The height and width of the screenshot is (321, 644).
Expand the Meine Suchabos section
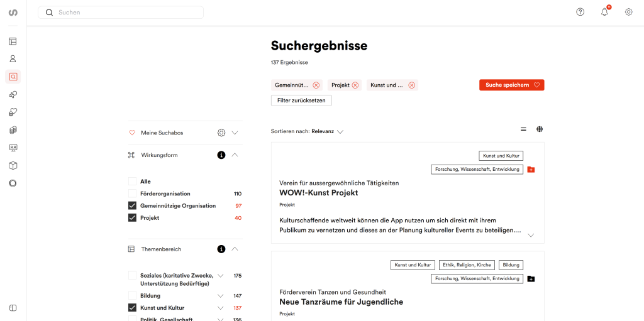(x=235, y=133)
